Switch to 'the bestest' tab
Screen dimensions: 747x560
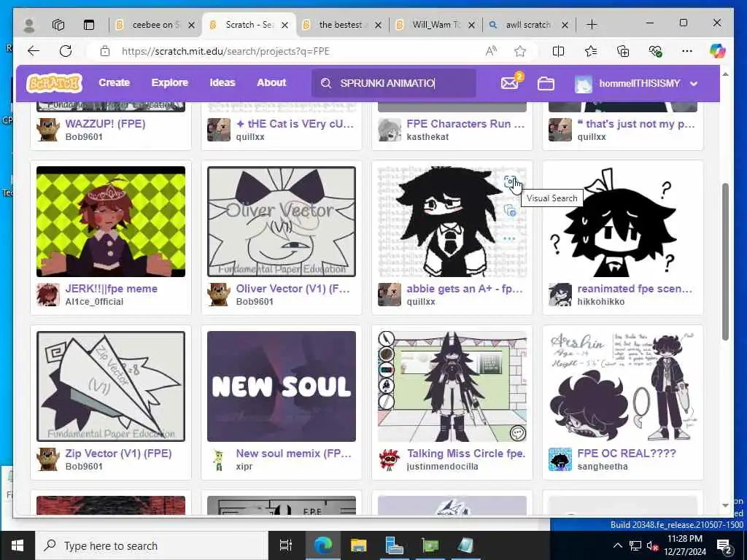[x=341, y=25]
